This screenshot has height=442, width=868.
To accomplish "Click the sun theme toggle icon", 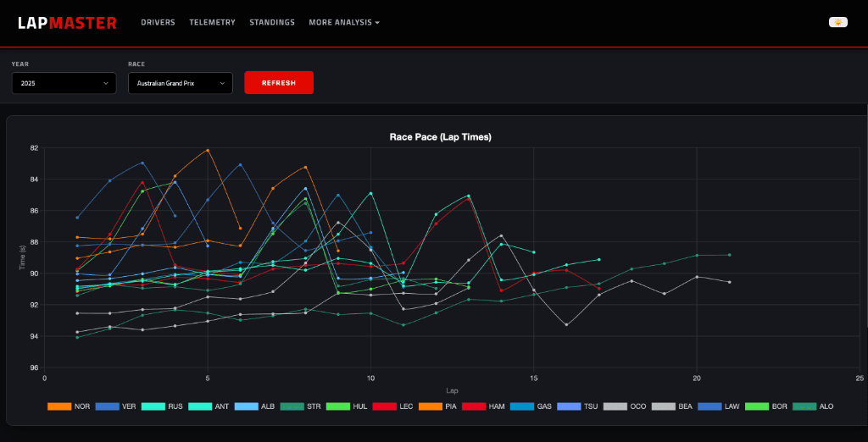I will pos(837,22).
